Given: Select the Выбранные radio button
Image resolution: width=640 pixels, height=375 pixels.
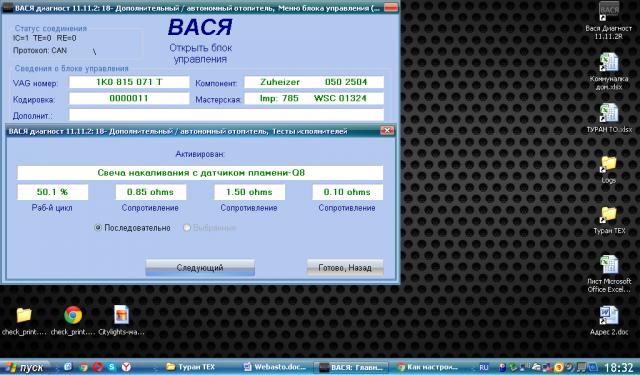Looking at the screenshot, I should [x=187, y=228].
